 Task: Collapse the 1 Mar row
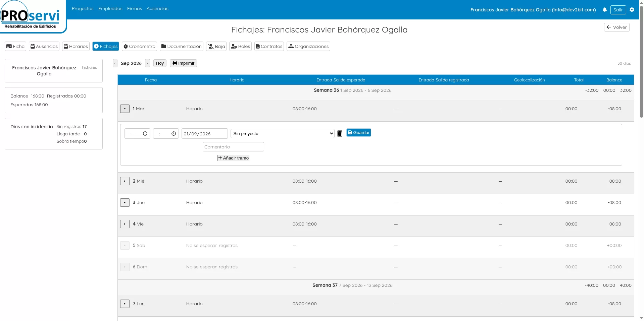[x=125, y=109]
